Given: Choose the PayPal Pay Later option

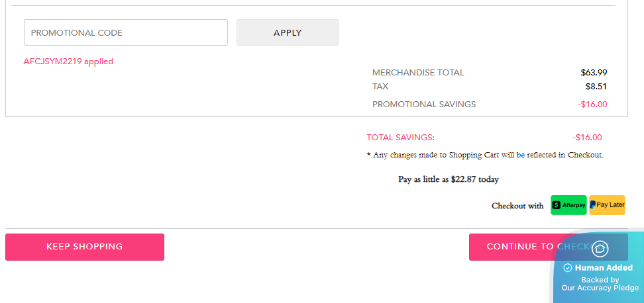Looking at the screenshot, I should click(607, 205).
